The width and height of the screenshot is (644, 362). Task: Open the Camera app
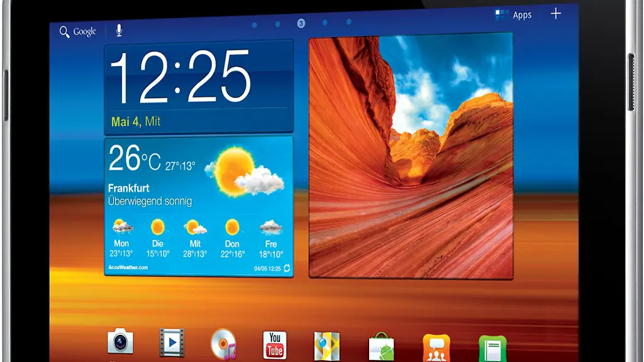pyautogui.click(x=120, y=343)
